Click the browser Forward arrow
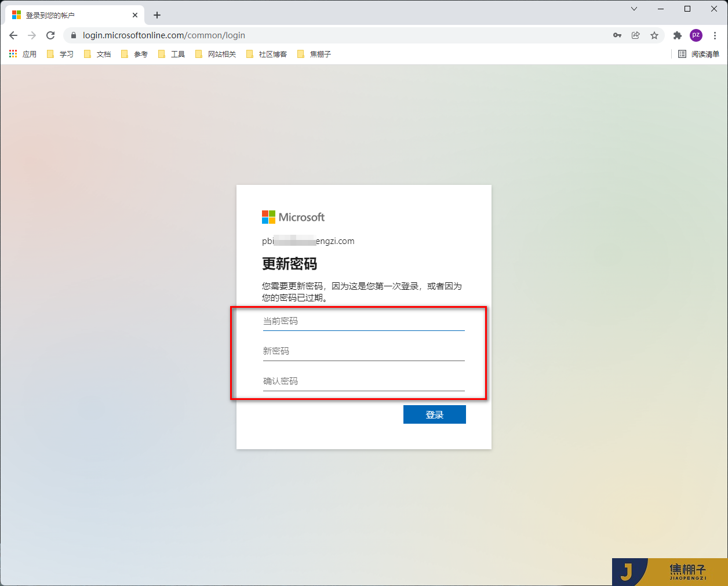 pyautogui.click(x=32, y=35)
